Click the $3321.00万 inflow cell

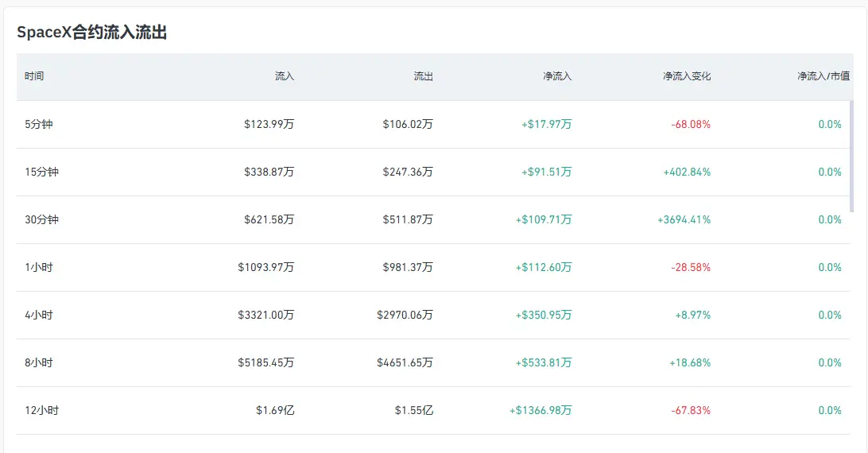266,315
